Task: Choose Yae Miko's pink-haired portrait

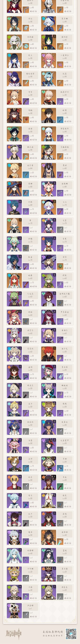Action: (x=48, y=60)
